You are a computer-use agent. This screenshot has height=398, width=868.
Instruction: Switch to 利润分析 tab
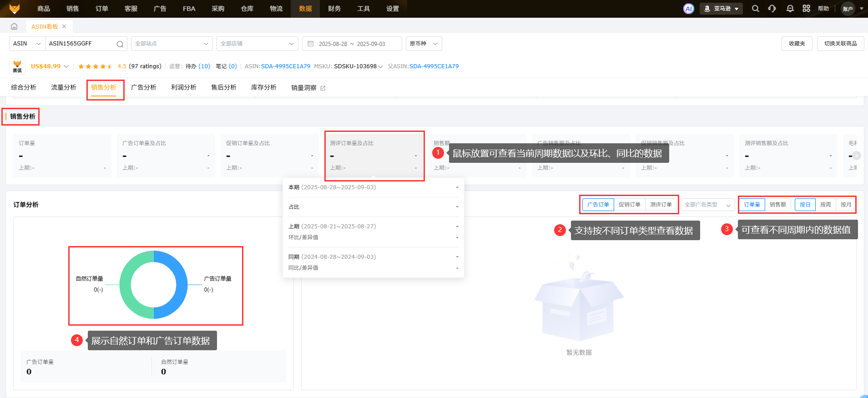(x=184, y=87)
